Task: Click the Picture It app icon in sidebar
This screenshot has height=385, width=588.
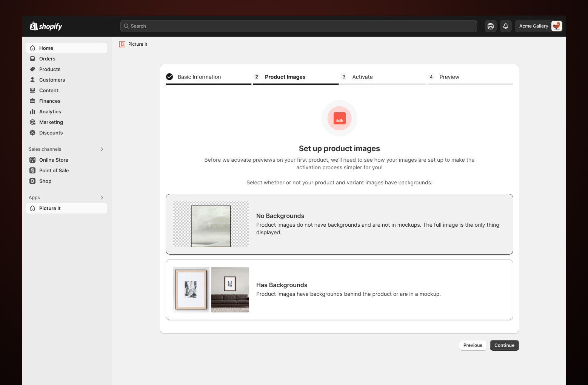Action: pos(32,208)
